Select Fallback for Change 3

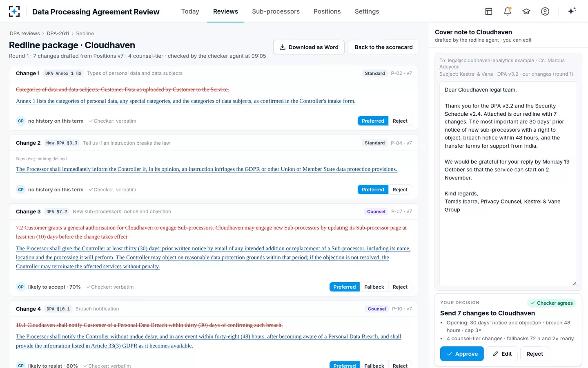pyautogui.click(x=374, y=287)
